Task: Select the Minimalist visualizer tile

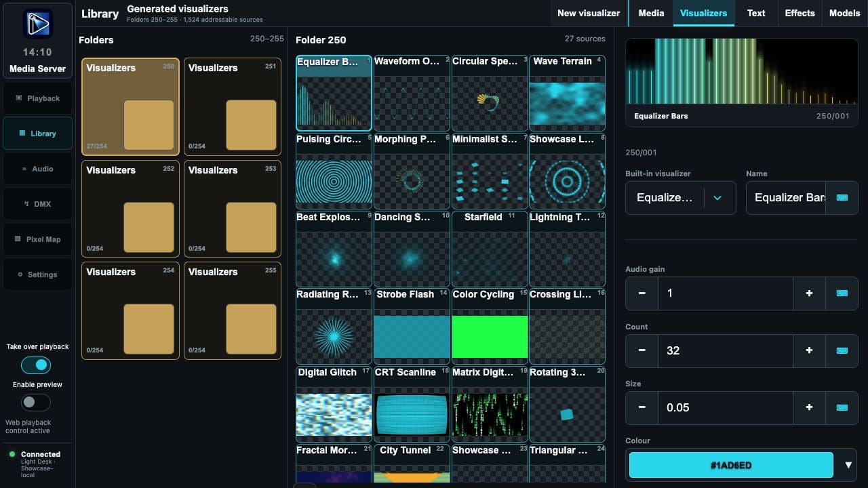Action: point(490,171)
